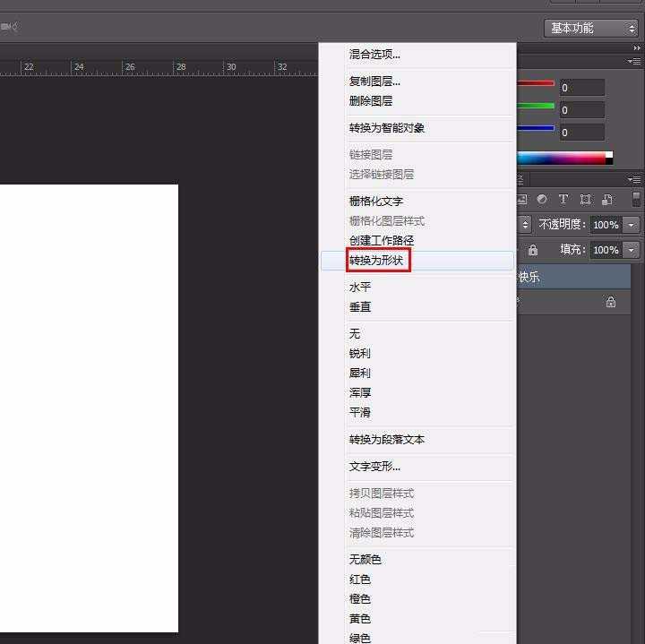645x644 pixels.
Task: Expand the 填充 fill dropdown arrow
Action: tap(632, 250)
